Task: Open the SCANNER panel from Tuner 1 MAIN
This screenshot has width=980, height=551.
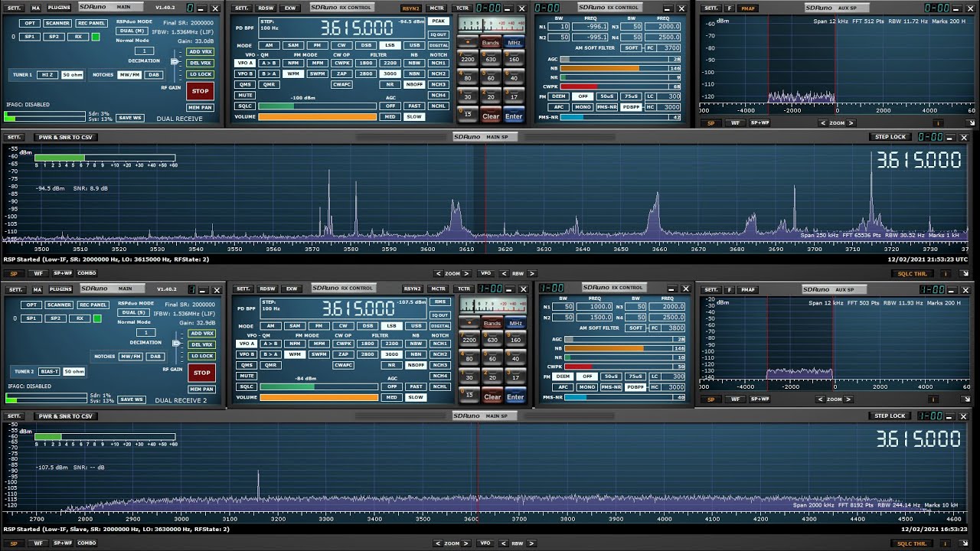Action: coord(58,24)
